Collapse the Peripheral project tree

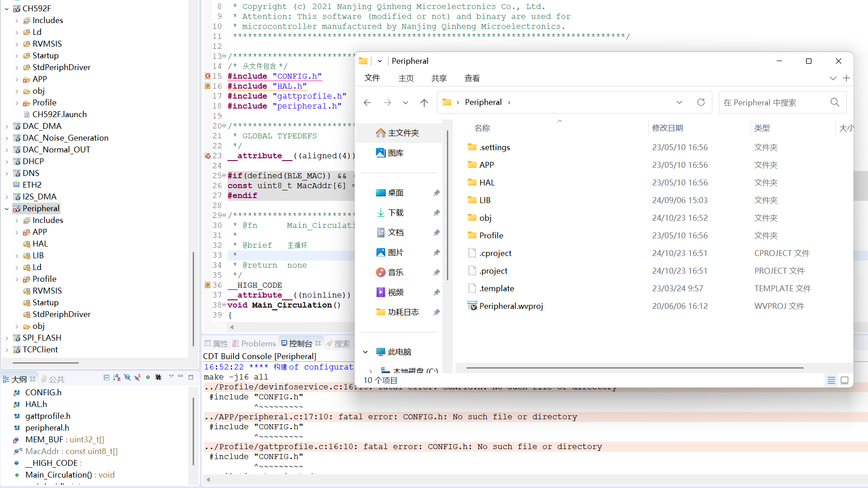point(7,208)
